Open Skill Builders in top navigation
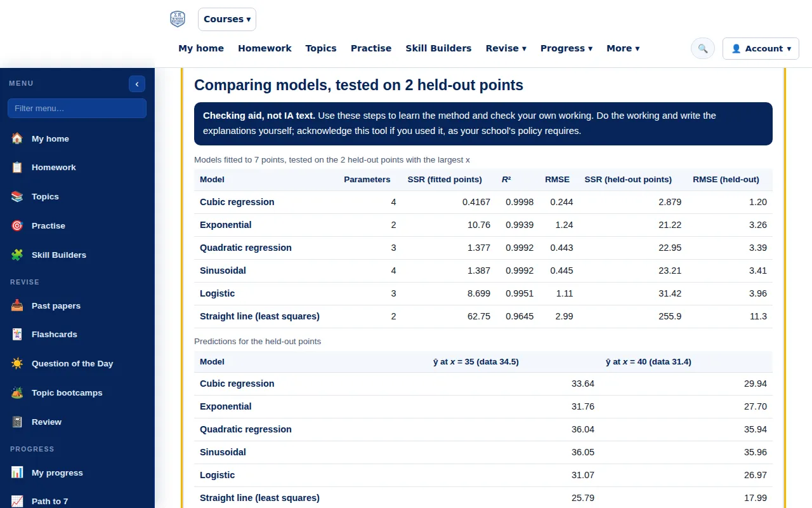Image resolution: width=812 pixels, height=508 pixels. coord(438,48)
